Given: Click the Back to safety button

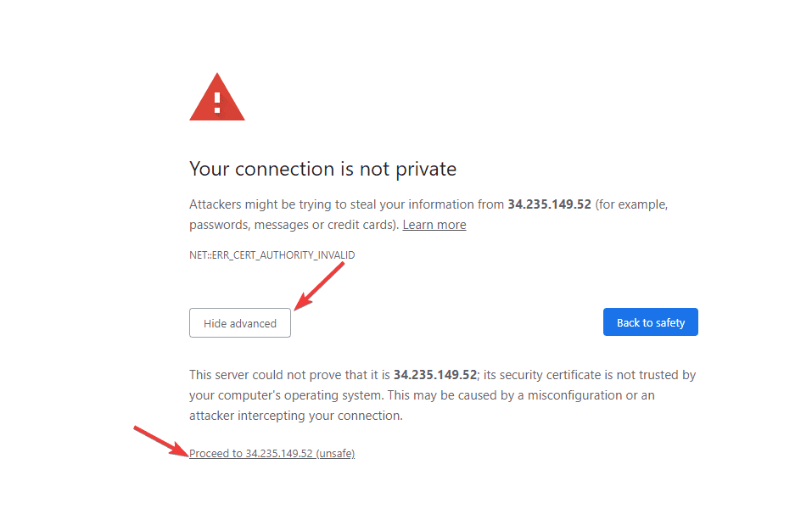Looking at the screenshot, I should pyautogui.click(x=650, y=322).
